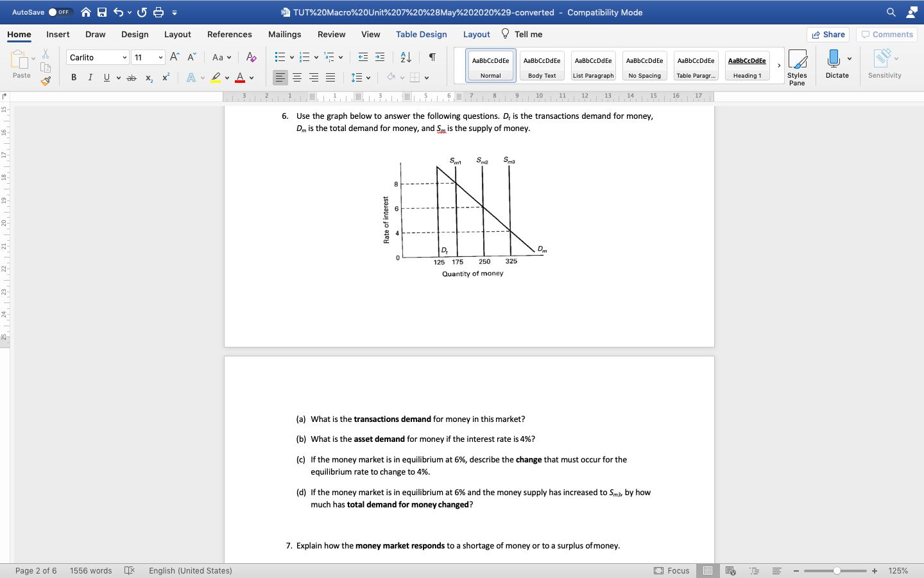Apply the No Spacing style
The width and height of the screenshot is (924, 578).
pos(645,66)
